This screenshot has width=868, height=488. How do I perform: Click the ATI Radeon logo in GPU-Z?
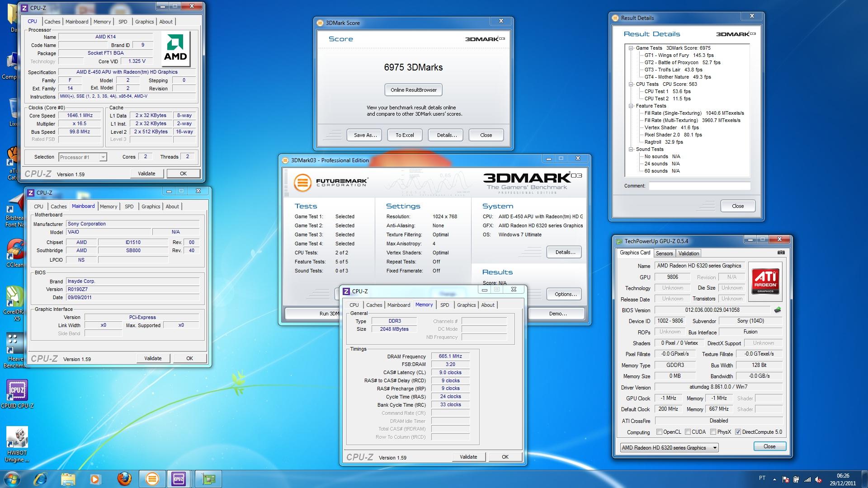765,281
